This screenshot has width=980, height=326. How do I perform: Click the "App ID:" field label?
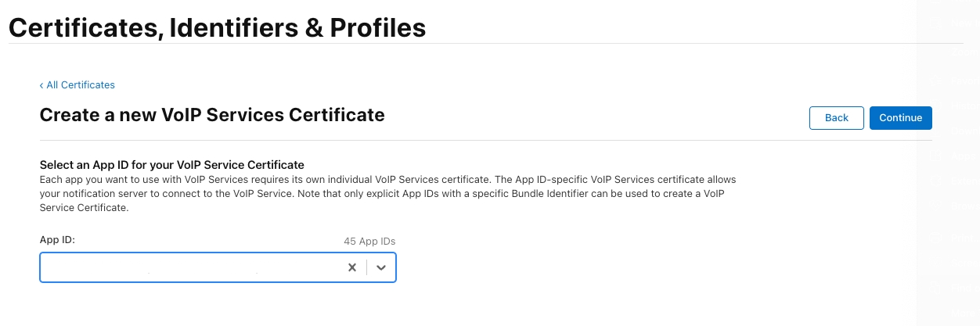click(x=57, y=240)
